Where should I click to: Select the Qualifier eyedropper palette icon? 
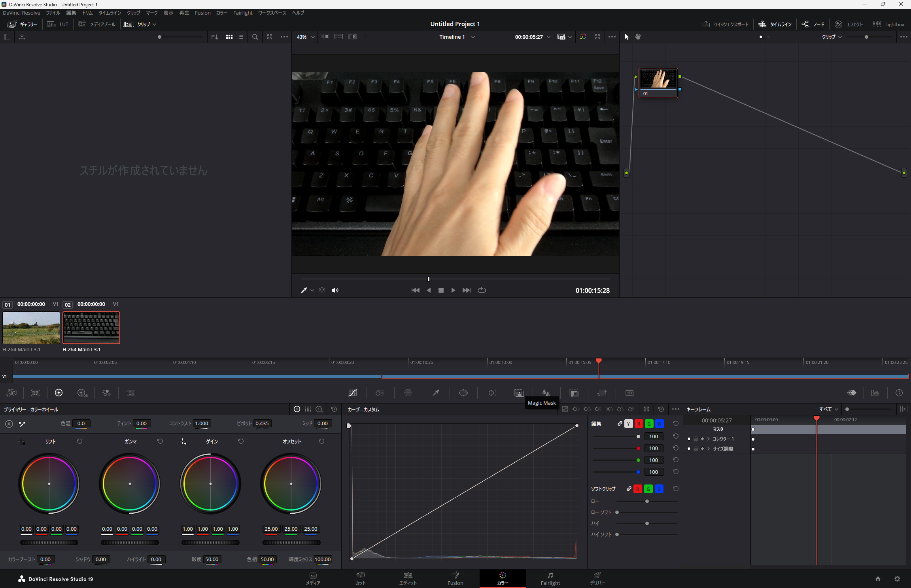click(x=436, y=393)
